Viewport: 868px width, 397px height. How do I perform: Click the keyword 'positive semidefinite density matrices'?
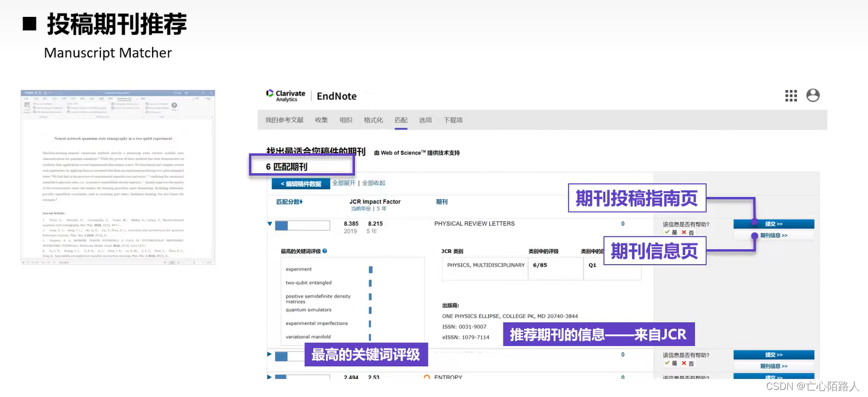(318, 299)
